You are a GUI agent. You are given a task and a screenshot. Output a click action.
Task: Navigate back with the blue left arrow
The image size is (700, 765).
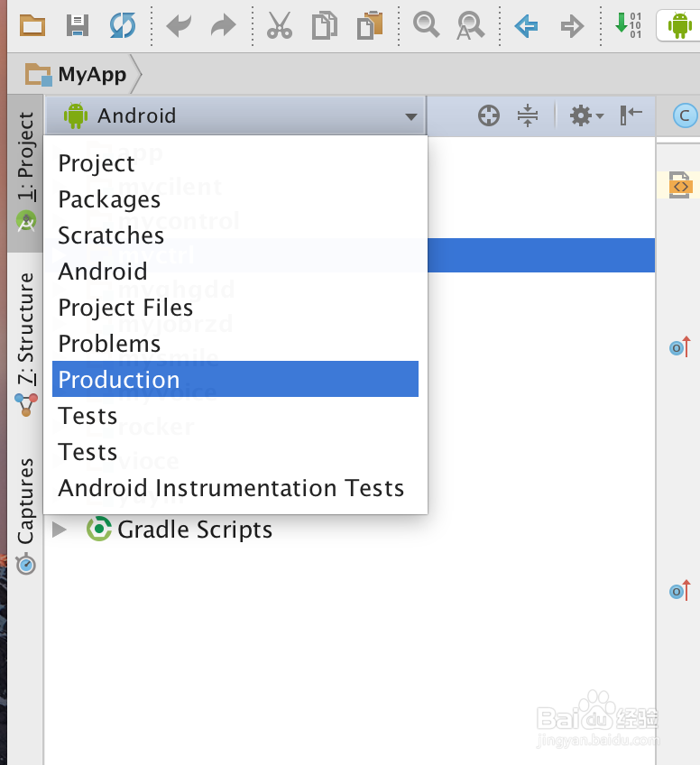(526, 25)
